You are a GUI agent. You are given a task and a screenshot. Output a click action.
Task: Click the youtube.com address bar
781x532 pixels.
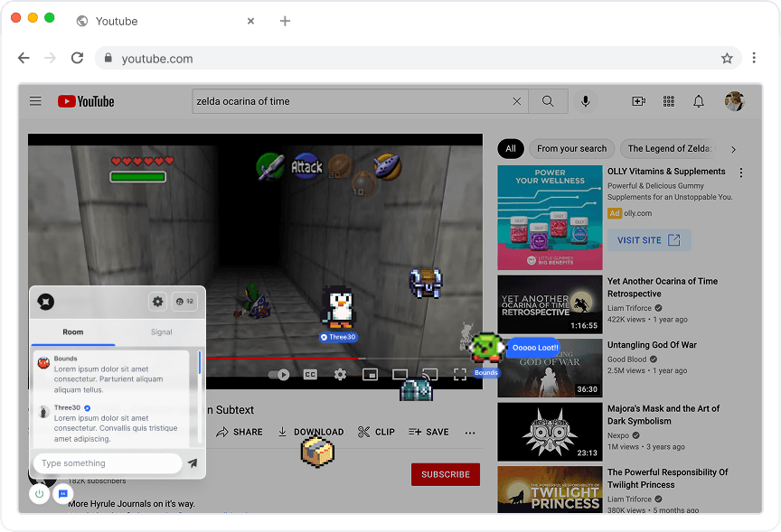pyautogui.click(x=418, y=58)
